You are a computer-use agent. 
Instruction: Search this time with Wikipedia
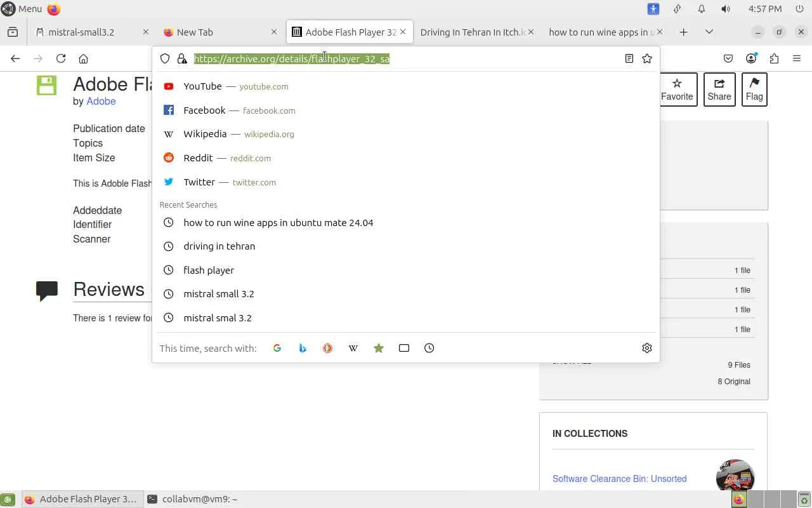pyautogui.click(x=353, y=348)
